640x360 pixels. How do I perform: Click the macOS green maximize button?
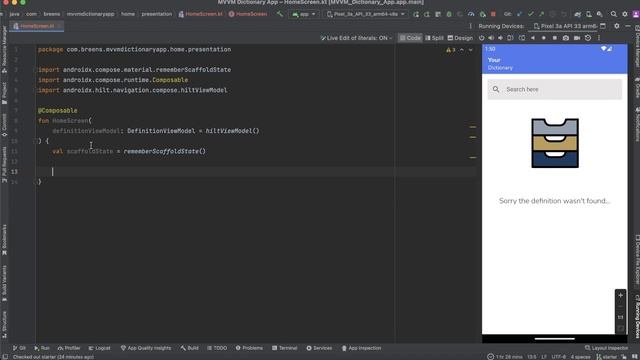tap(23, 2)
